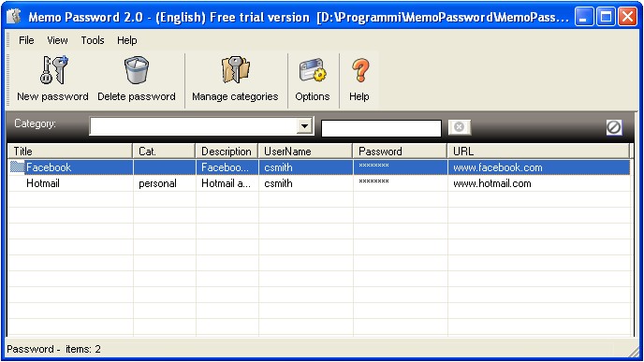Click csmith in the Facebook row
This screenshot has width=644, height=362.
pos(278,167)
